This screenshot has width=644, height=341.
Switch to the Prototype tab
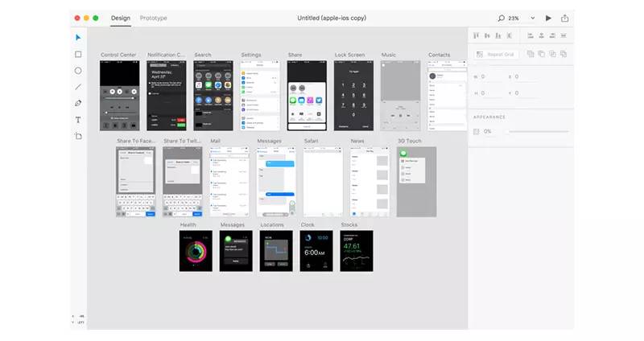tap(153, 18)
